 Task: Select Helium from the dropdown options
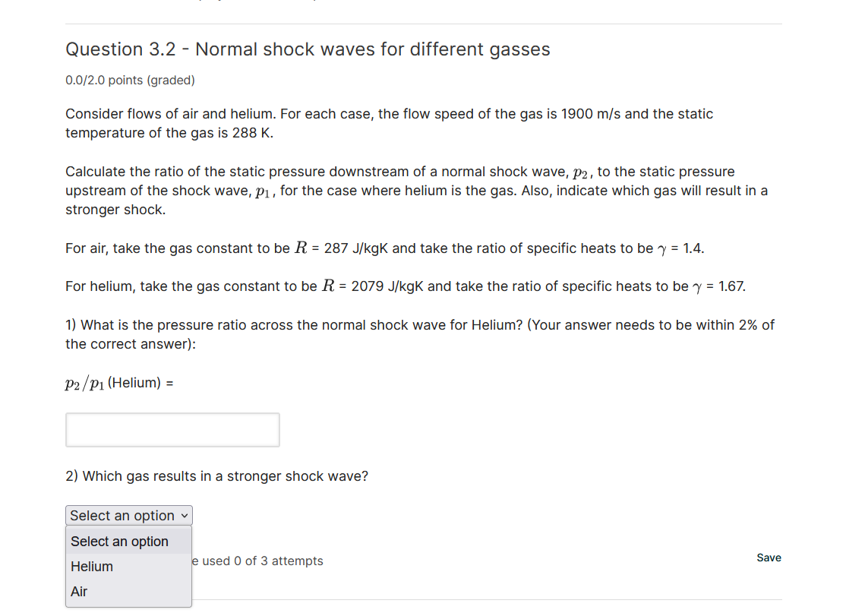click(91, 566)
